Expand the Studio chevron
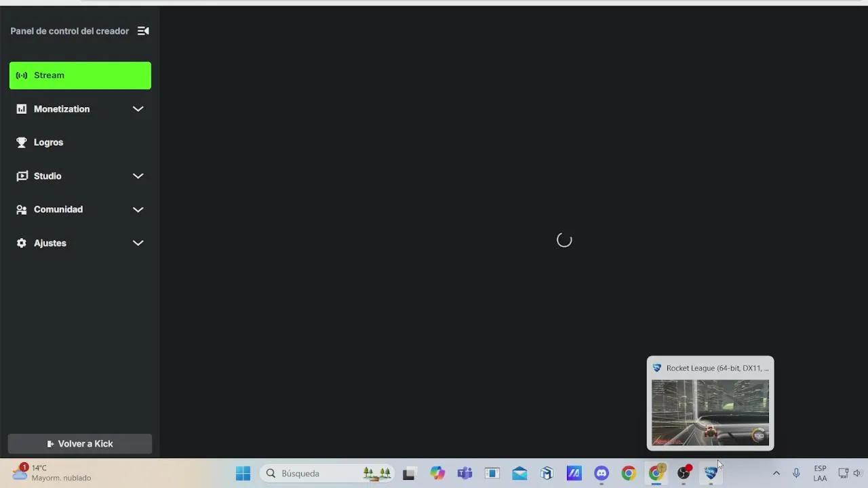868x488 pixels. 138,176
